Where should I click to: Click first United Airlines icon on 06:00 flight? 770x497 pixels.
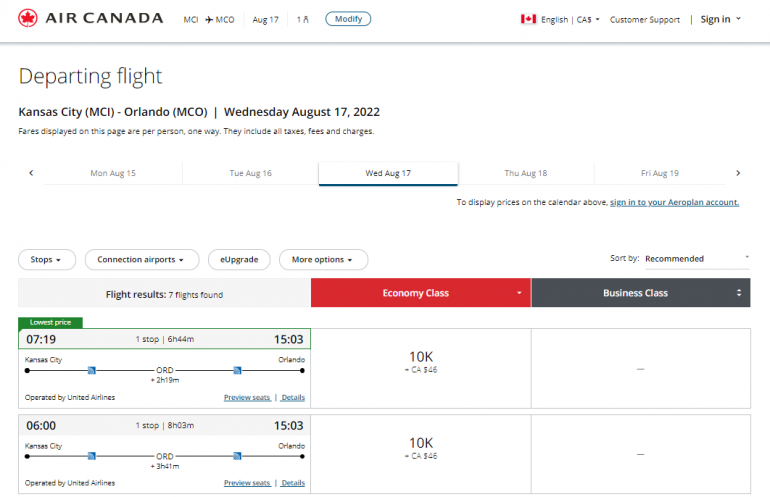point(91,456)
